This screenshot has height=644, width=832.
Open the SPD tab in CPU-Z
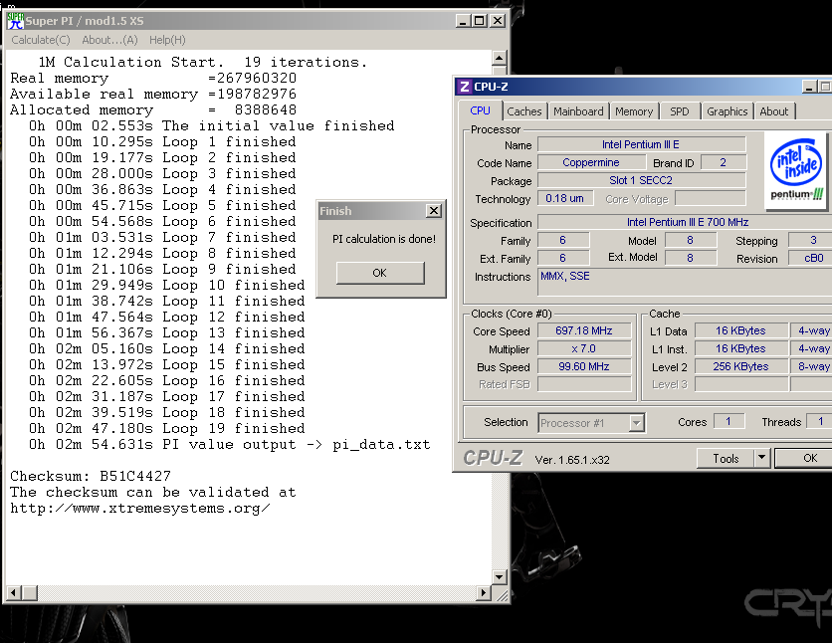[x=679, y=111]
